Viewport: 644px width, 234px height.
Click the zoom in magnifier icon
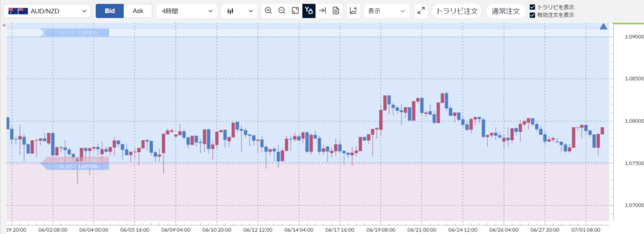pos(268,11)
